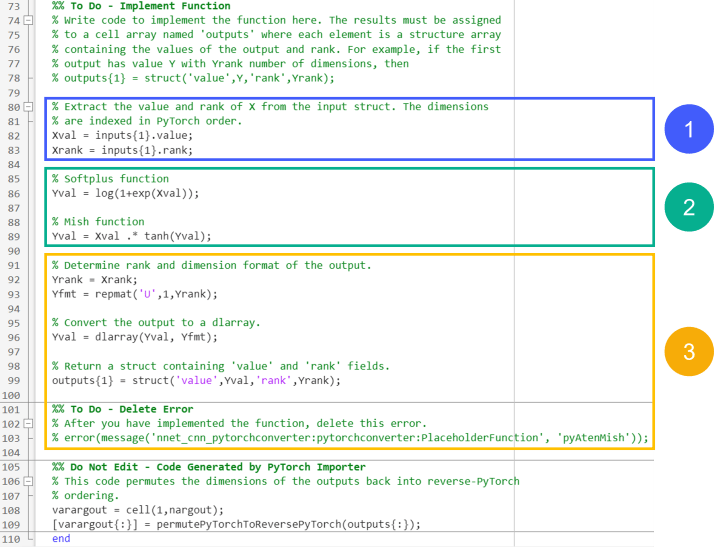Click the line 'Yval = log(1+exp(Xval));'
Viewport: 714px width, 547px height.
pyautogui.click(x=125, y=193)
